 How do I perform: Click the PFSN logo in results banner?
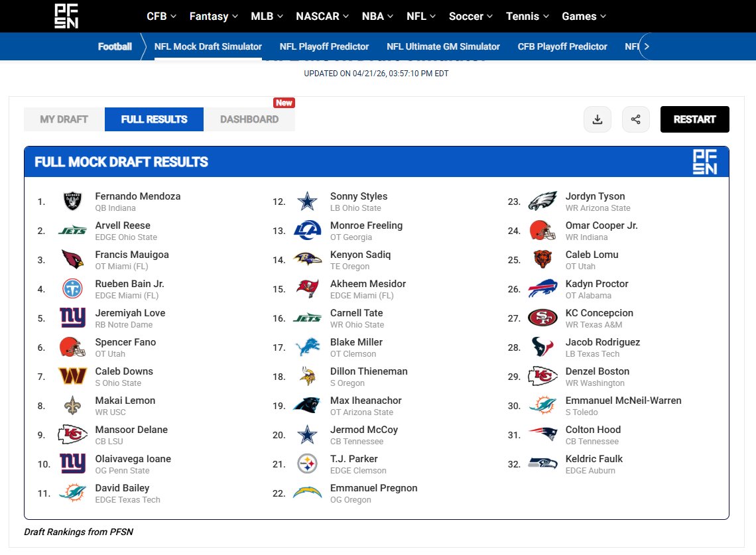click(705, 162)
